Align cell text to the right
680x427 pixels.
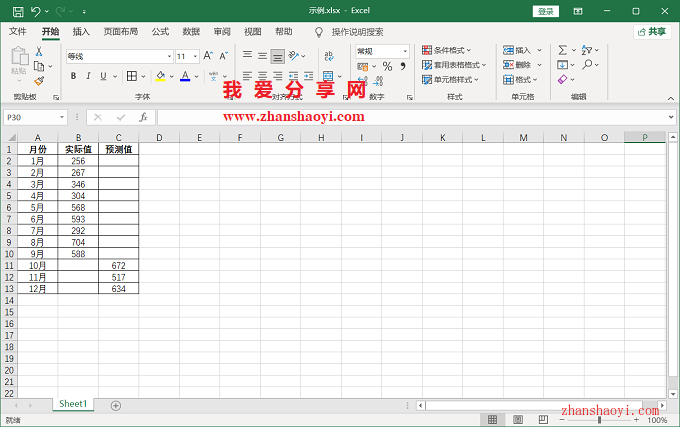tap(278, 76)
